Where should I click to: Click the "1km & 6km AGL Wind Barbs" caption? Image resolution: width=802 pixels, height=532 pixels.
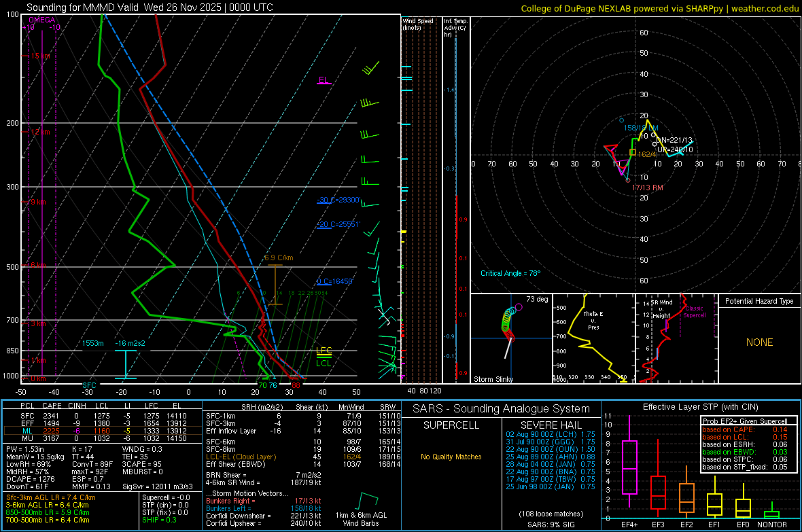click(x=361, y=519)
